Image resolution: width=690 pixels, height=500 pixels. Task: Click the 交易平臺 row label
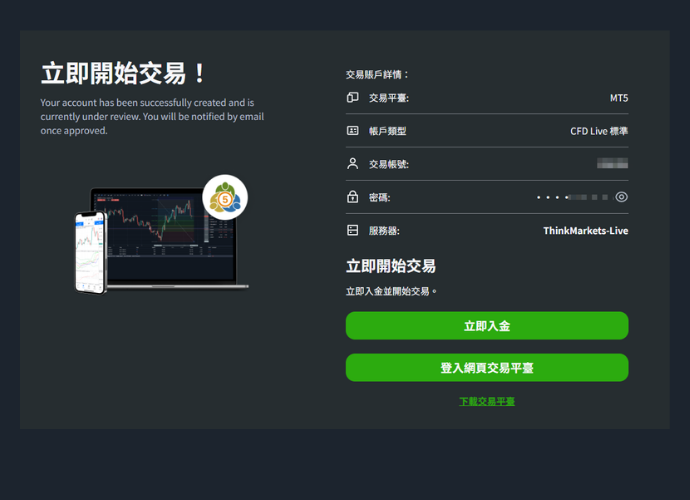pyautogui.click(x=389, y=98)
